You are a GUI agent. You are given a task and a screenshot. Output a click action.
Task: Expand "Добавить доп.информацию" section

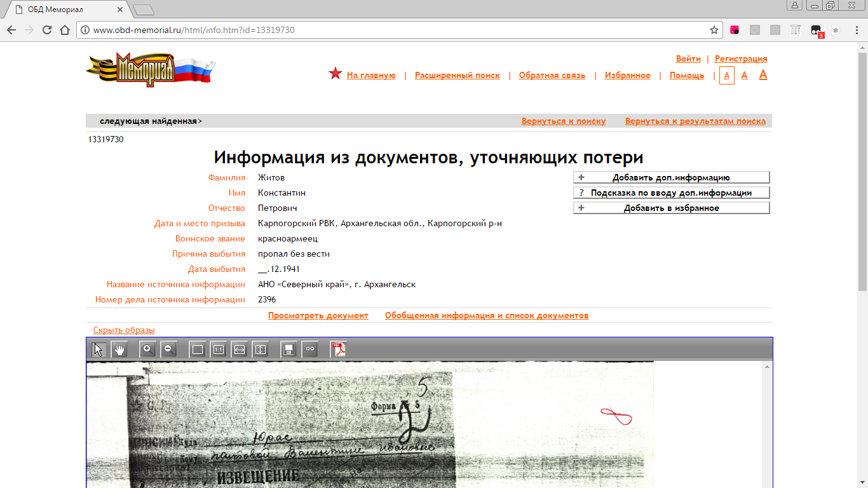click(x=672, y=178)
